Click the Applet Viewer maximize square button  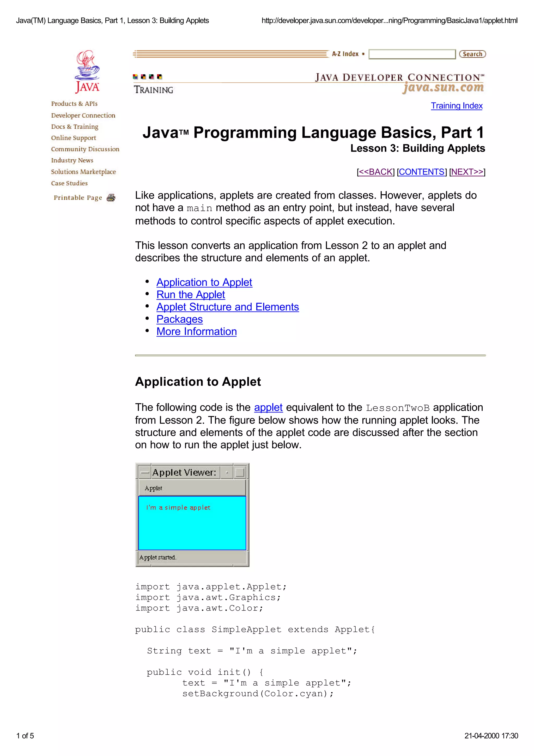[x=240, y=472]
